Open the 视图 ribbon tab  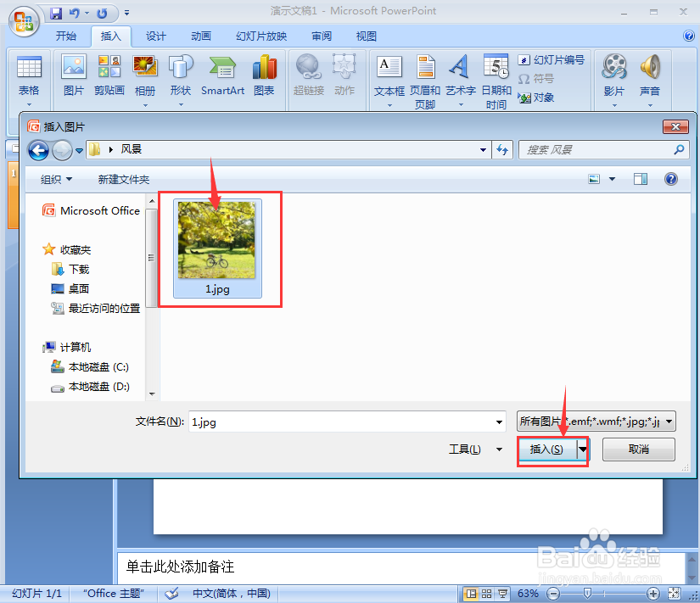(x=367, y=36)
